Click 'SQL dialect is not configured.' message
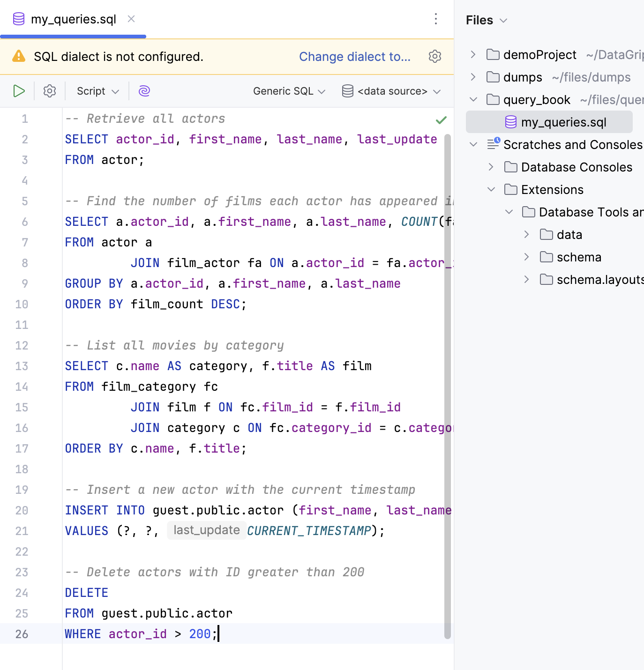Viewport: 644px width, 670px height. coord(119,57)
